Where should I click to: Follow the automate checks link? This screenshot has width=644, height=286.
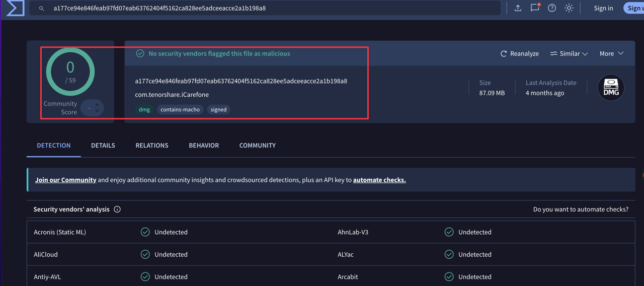(x=379, y=180)
